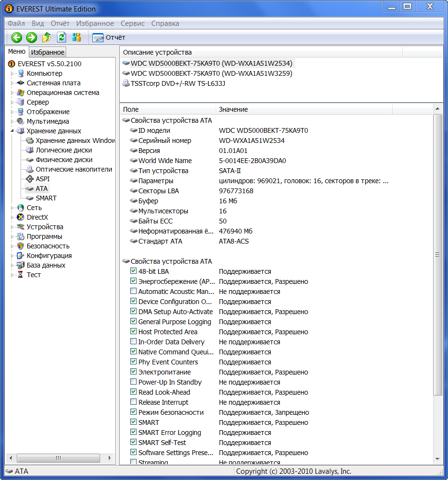Select the База данных database icon
Image resolution: width=448 pixels, height=480 pixels.
pyautogui.click(x=21, y=265)
